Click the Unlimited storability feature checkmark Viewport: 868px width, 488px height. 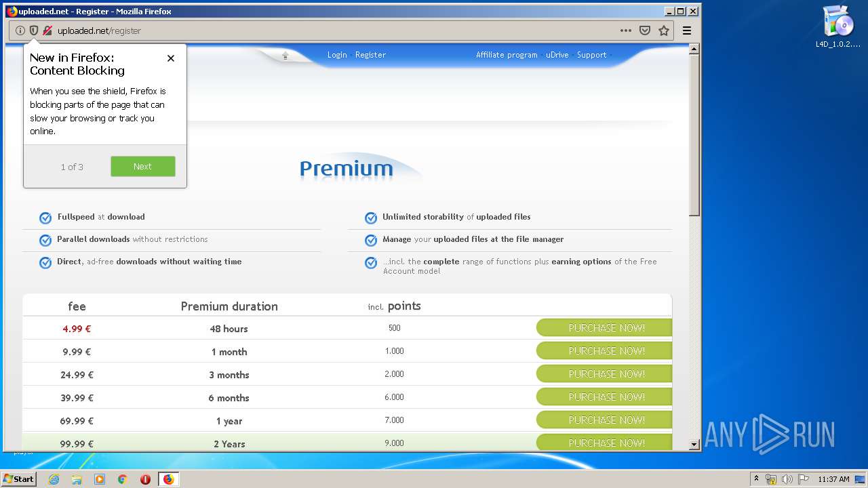[x=371, y=218]
